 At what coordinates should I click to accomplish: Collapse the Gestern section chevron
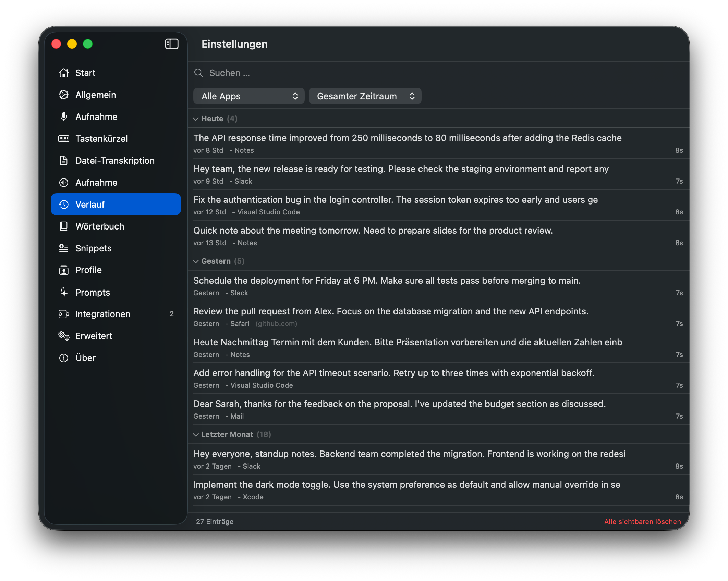pos(196,261)
